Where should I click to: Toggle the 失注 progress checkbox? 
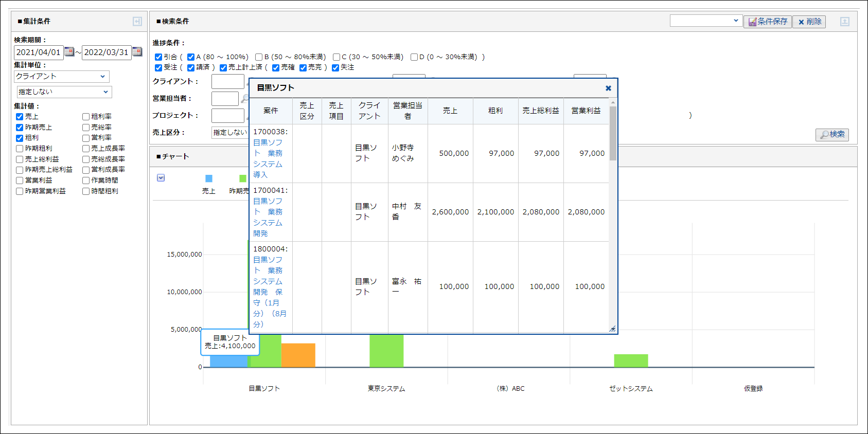[x=335, y=68]
